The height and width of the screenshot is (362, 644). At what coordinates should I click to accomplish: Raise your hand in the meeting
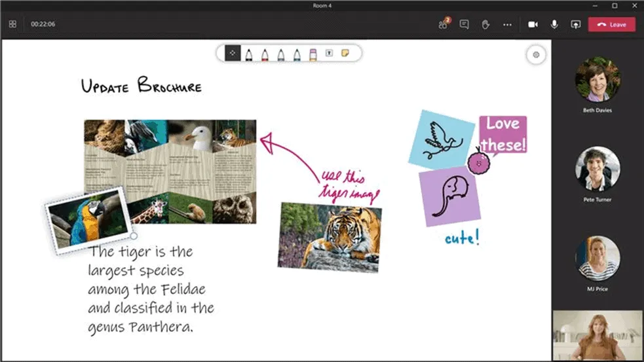pos(485,24)
